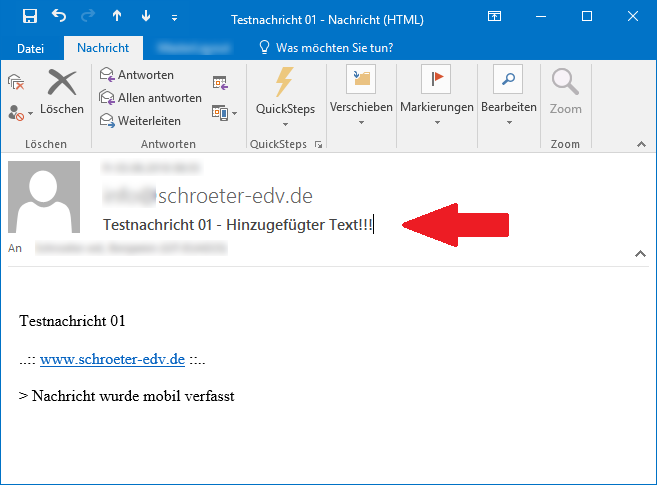This screenshot has width=657, height=485.
Task: Switch to the Nachricht ribbon tab
Action: pos(104,47)
